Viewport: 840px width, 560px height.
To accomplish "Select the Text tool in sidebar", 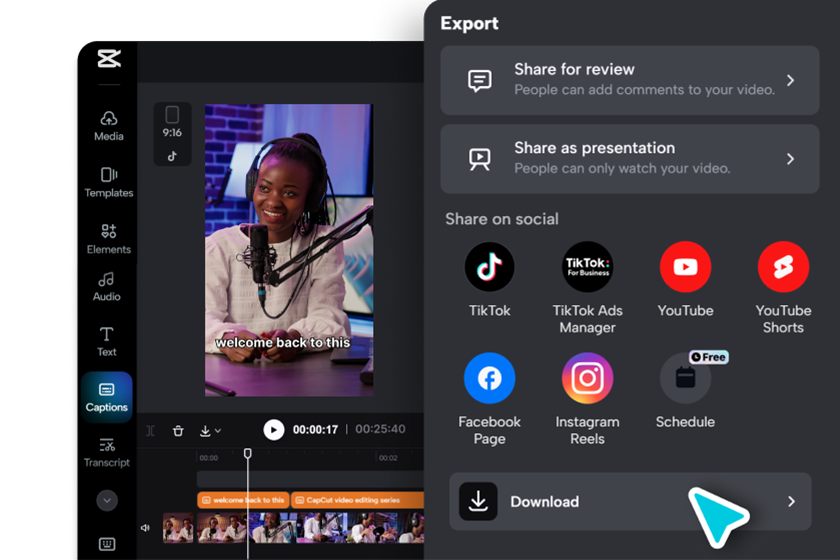I will (x=107, y=341).
